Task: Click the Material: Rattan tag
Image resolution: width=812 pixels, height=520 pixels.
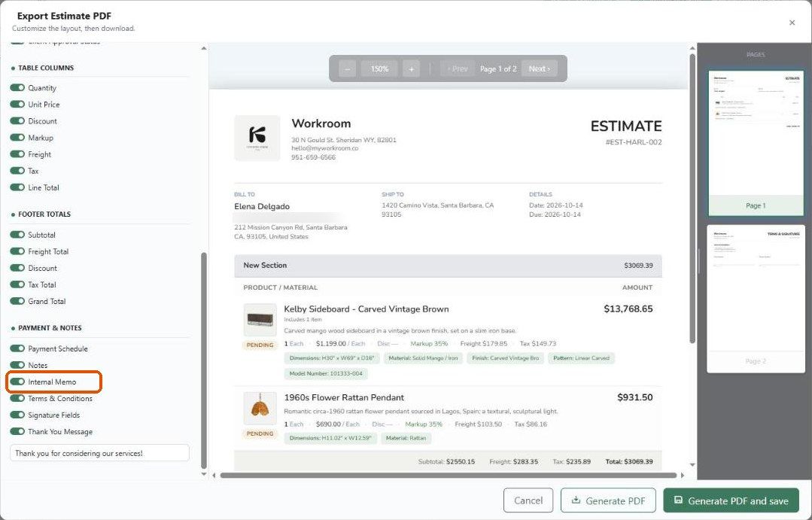Action: (x=406, y=438)
